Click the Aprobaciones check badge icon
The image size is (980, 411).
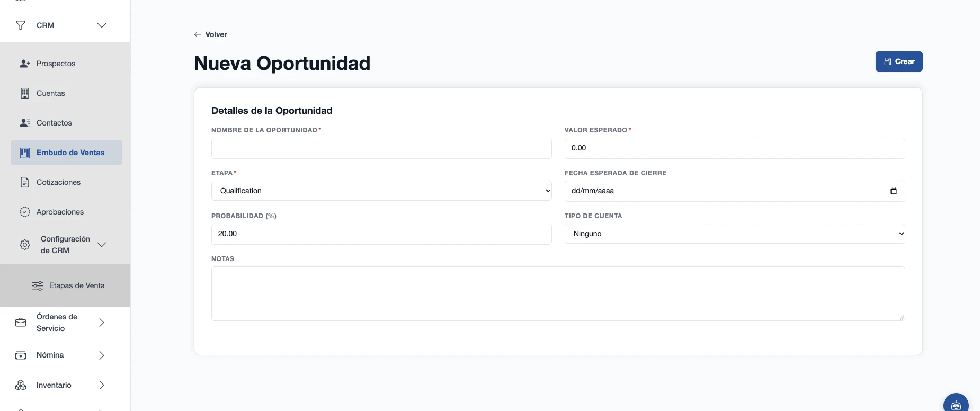coord(25,212)
